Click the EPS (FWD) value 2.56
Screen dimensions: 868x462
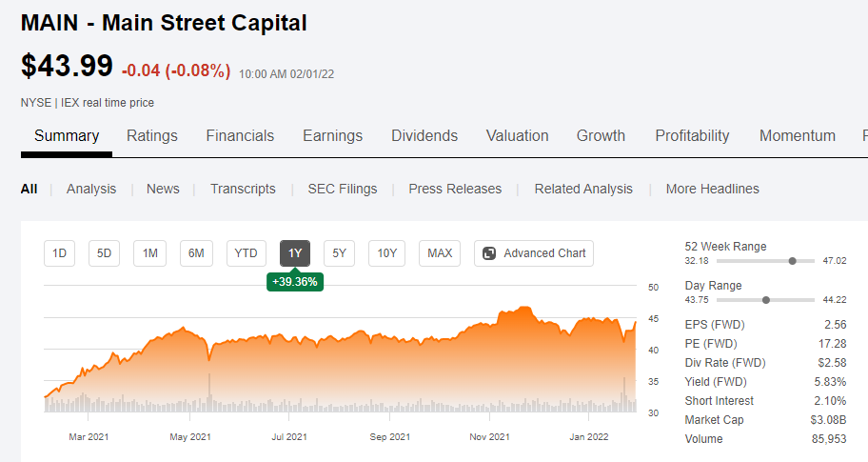(836, 325)
